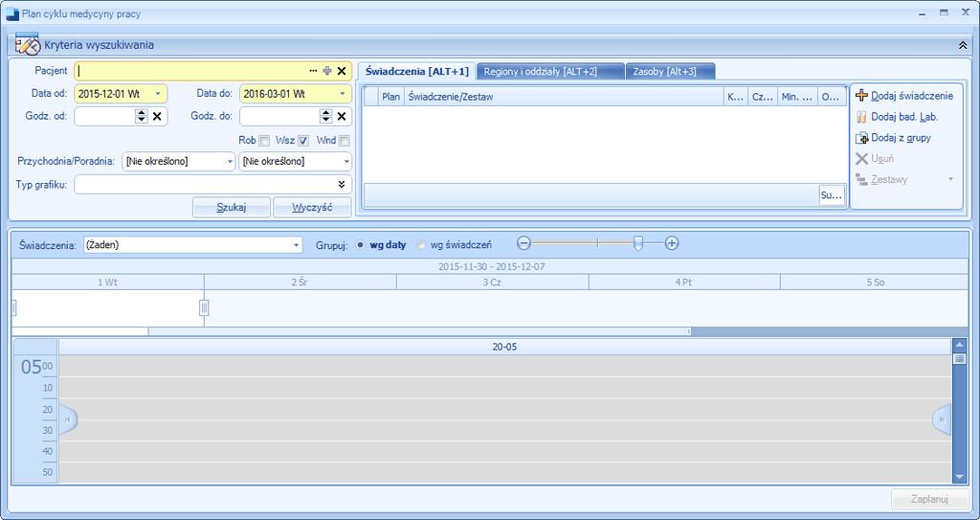Select the 1 Wt day header
Screen dimensions: 980x520
click(x=107, y=283)
